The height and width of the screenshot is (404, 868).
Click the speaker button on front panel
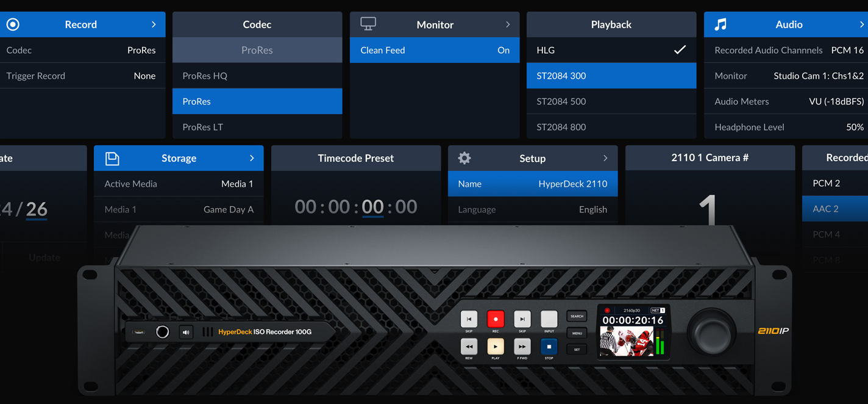(x=186, y=332)
